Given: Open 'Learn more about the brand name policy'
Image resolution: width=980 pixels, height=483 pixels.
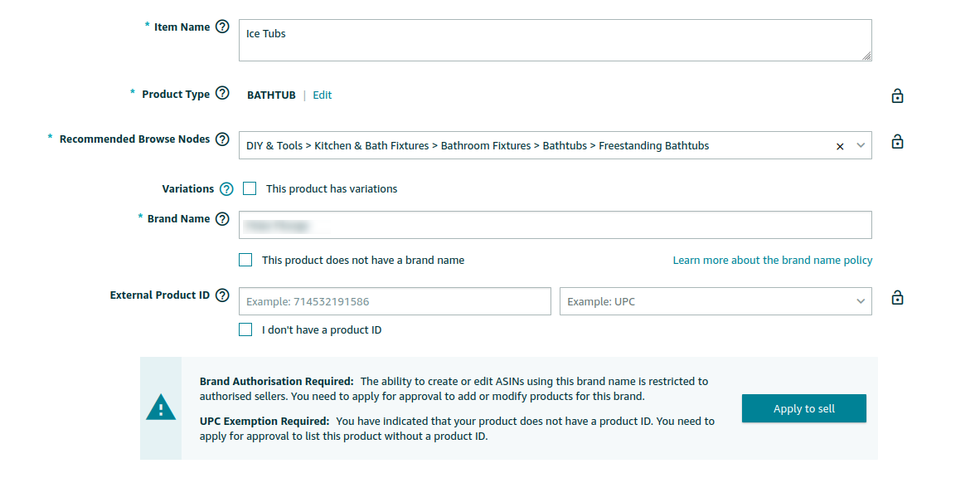Looking at the screenshot, I should [773, 261].
